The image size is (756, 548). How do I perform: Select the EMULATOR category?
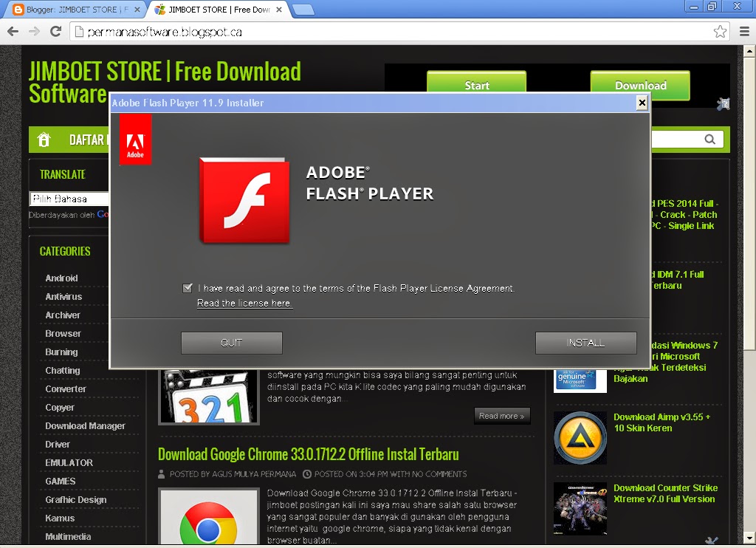coord(69,462)
